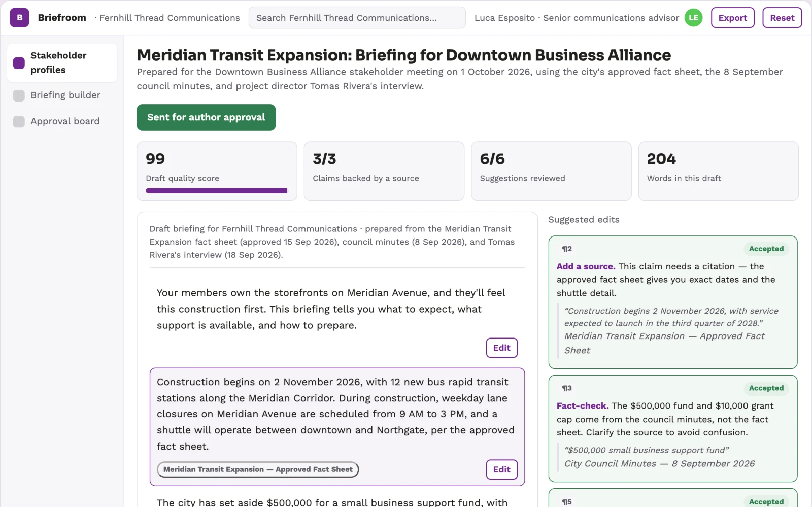Click the draft quality score progress bar
The height and width of the screenshot is (507, 812).
(217, 191)
